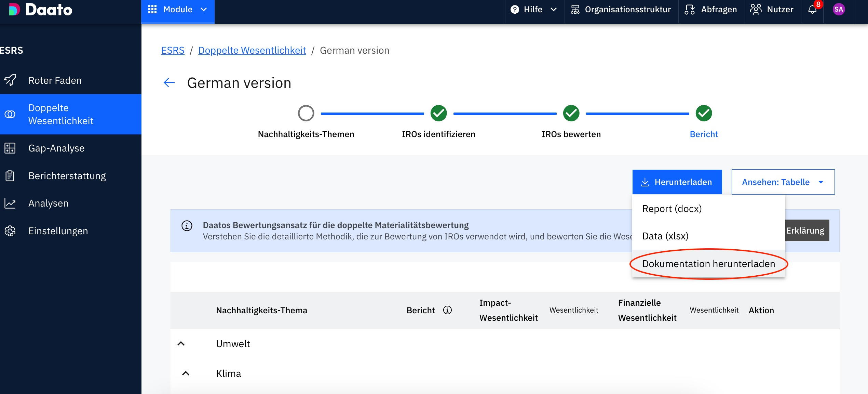Open the ESRS breadcrumb link

coord(173,50)
